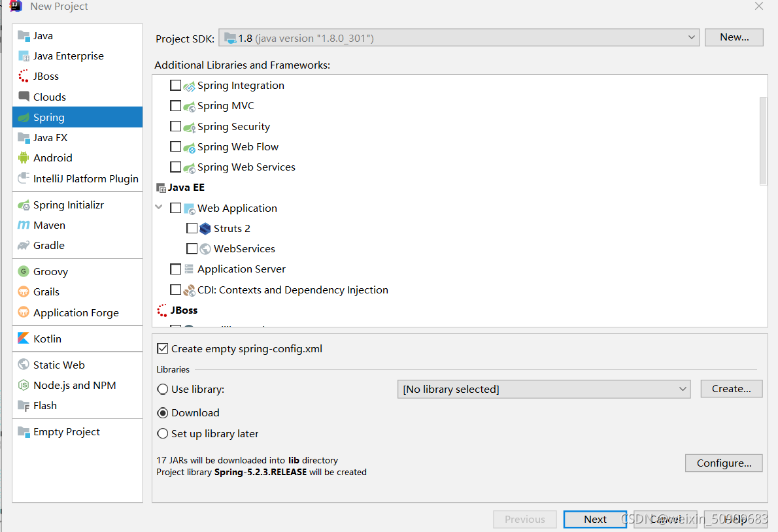
Task: Click the Configure... button
Action: [724, 463]
